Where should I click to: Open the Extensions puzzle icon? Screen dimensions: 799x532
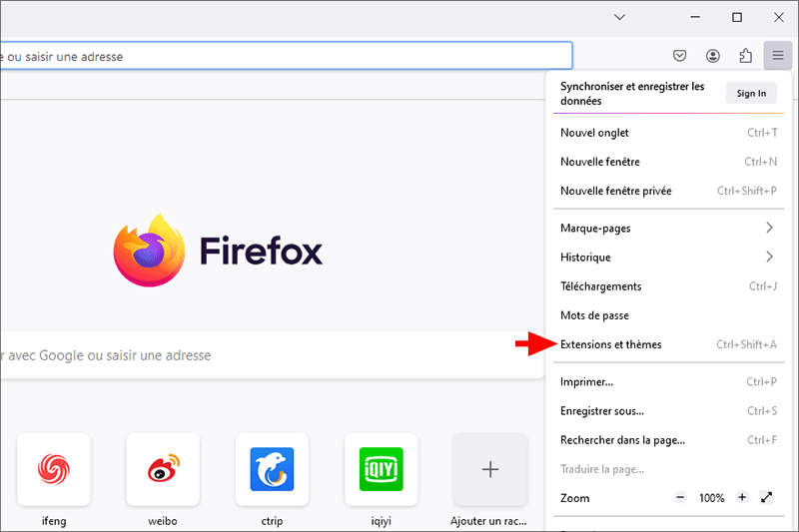[745, 56]
